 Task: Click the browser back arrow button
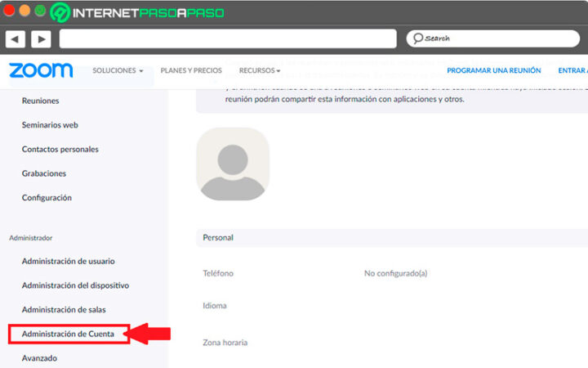(16, 38)
